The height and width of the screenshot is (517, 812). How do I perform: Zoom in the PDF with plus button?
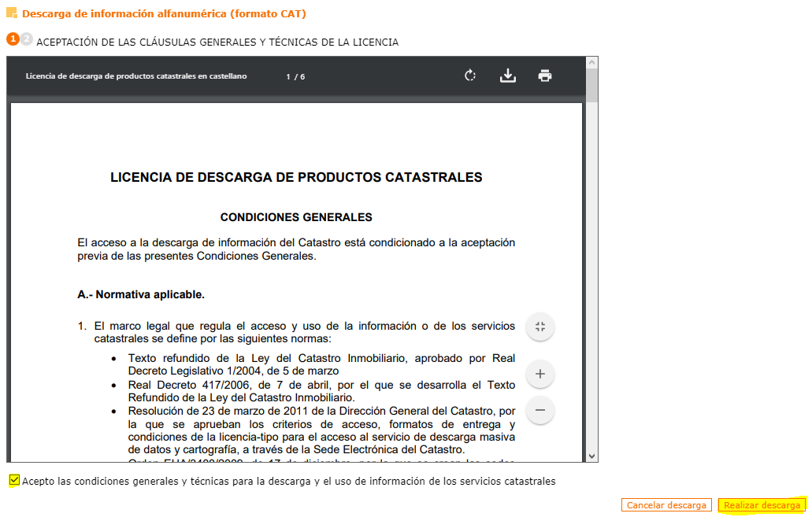point(540,374)
